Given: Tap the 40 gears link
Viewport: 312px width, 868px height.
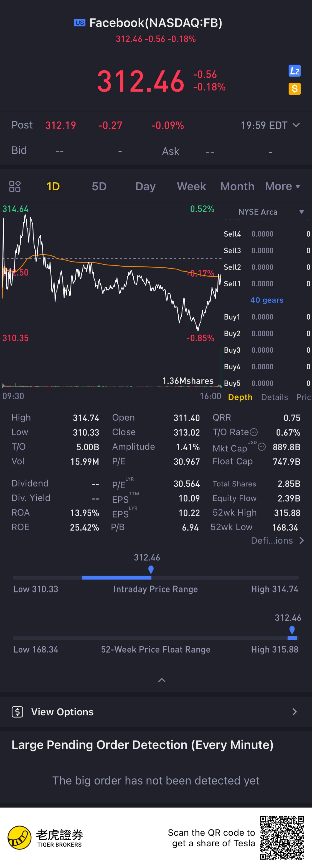Looking at the screenshot, I should coord(267,300).
